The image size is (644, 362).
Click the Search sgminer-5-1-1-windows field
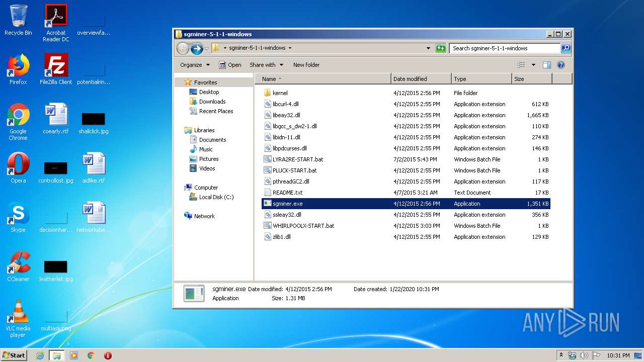pos(505,48)
